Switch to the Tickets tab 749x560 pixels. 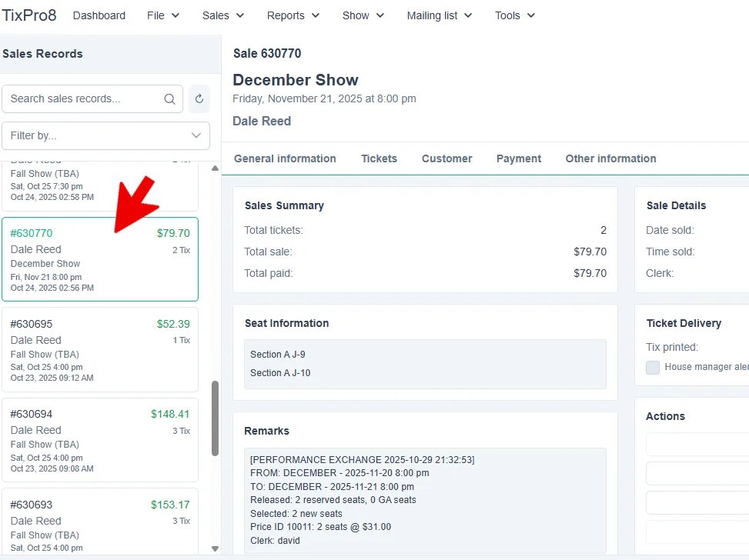379,158
